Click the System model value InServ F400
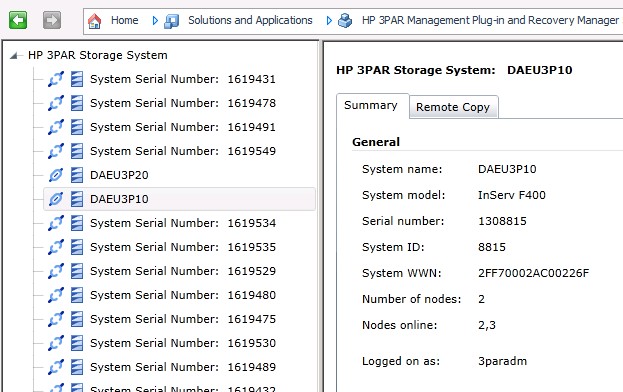This screenshot has width=623, height=392. 512,195
